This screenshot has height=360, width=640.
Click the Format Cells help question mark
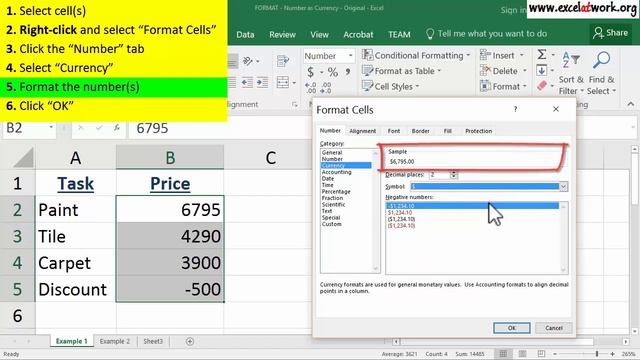pos(516,109)
